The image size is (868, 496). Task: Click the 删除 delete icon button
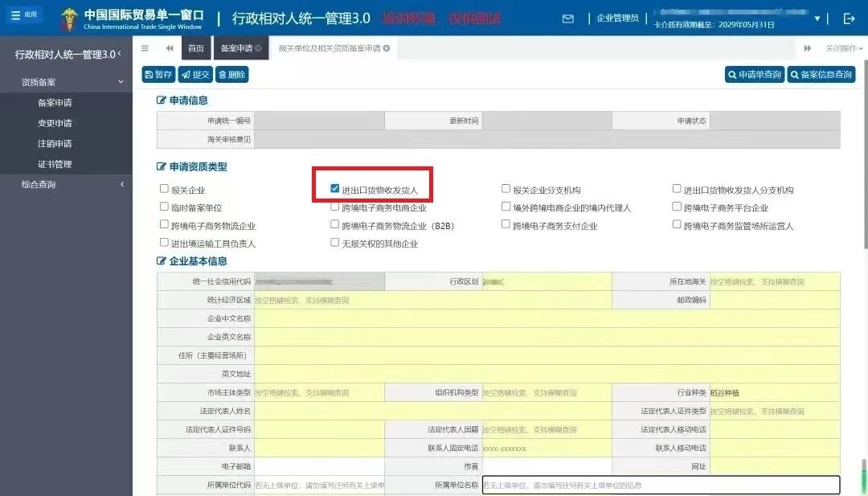coord(232,75)
